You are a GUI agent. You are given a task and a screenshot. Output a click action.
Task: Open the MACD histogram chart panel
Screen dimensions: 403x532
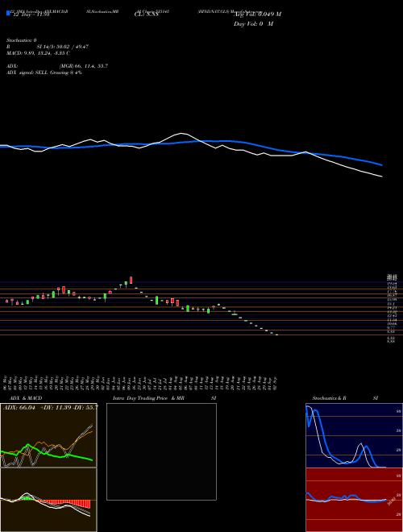(x=48, y=500)
